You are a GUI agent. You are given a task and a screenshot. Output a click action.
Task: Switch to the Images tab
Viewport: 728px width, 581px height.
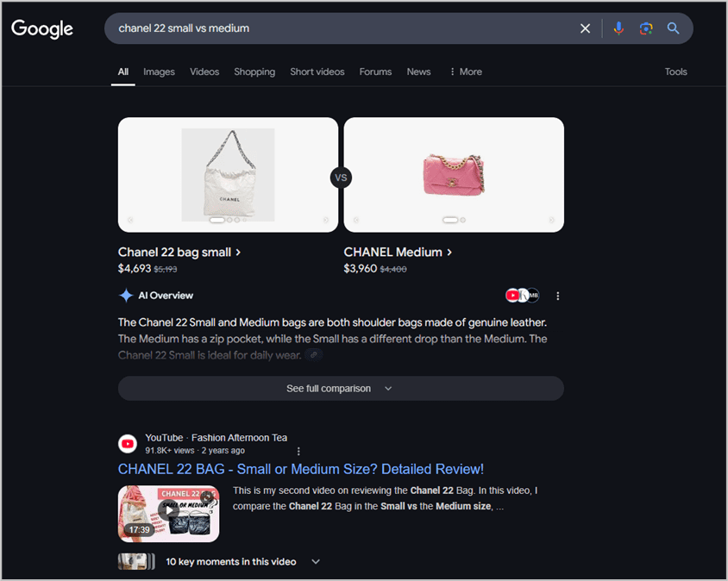[x=159, y=72]
